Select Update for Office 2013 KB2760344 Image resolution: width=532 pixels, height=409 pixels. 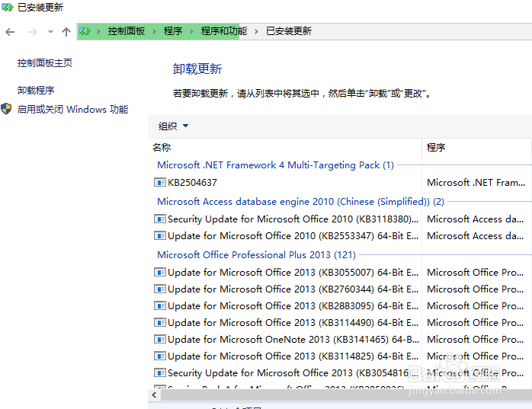point(293,289)
